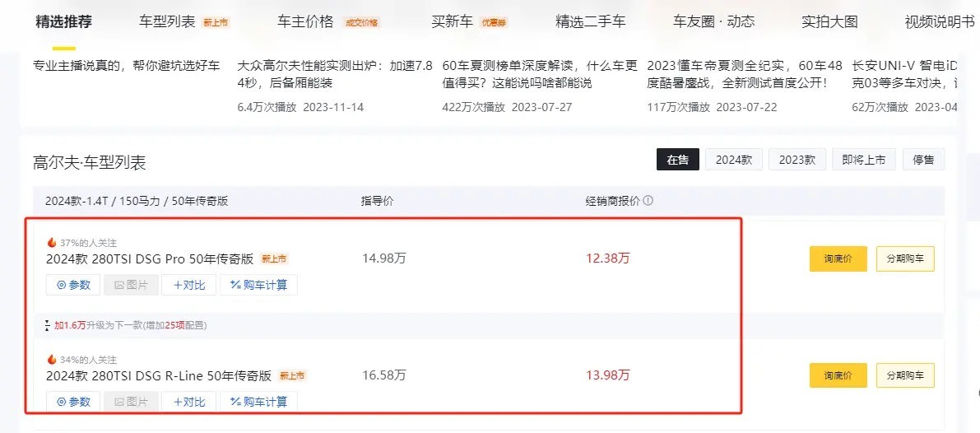Select the 在售 filter
This screenshot has width=980, height=433.
pos(677,161)
